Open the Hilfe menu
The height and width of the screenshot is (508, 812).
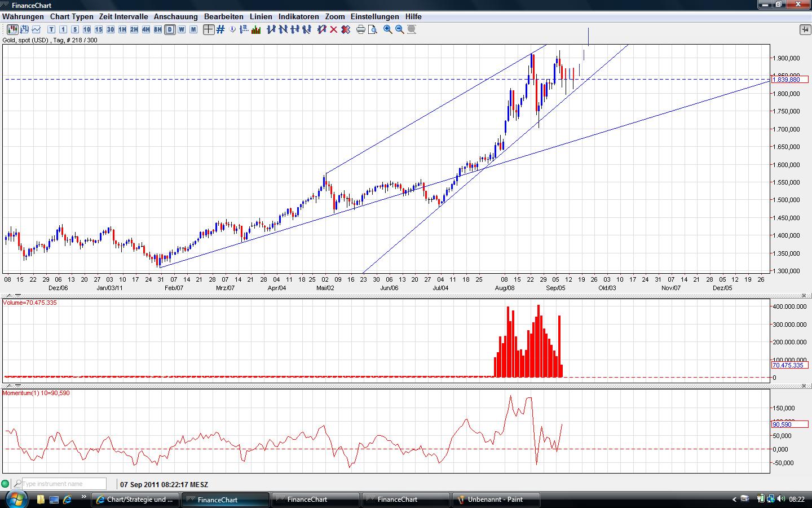(x=413, y=16)
